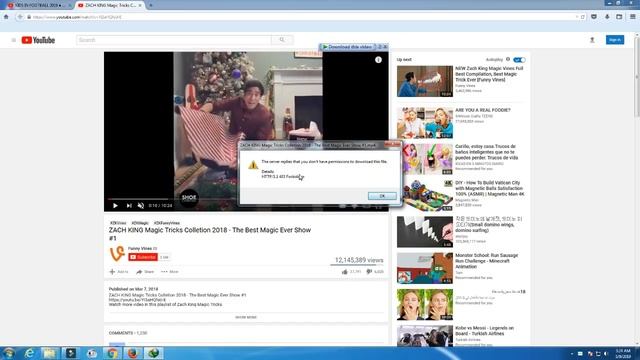Play the paused video

point(116,206)
